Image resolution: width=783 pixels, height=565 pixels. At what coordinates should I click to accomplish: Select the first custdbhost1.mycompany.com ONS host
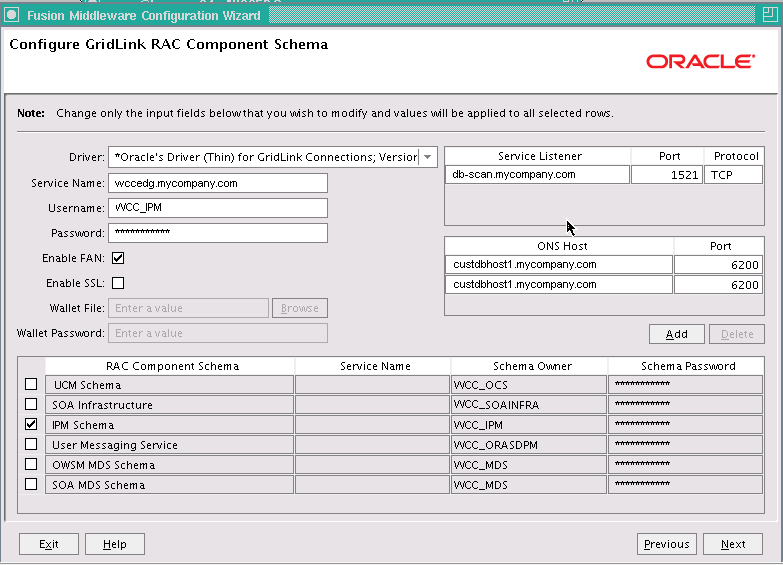[x=559, y=265]
